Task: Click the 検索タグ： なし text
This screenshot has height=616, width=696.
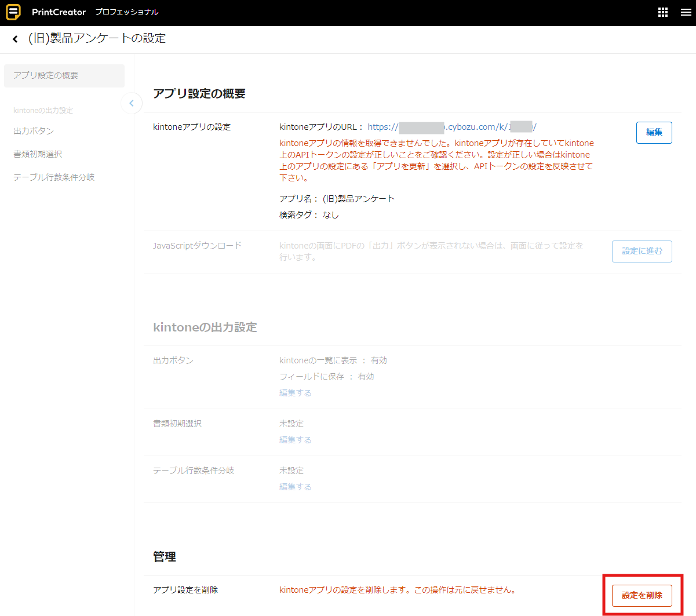Action: pos(309,215)
